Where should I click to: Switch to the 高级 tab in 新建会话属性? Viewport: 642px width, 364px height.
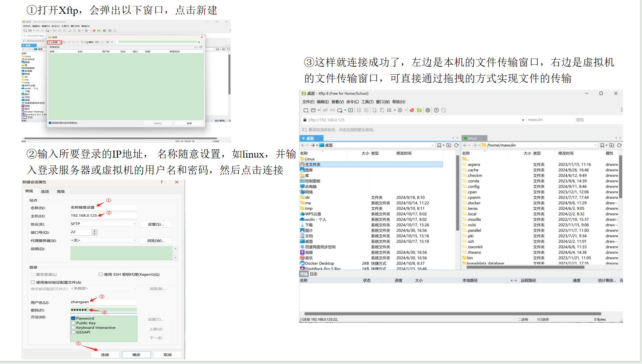(x=61, y=192)
